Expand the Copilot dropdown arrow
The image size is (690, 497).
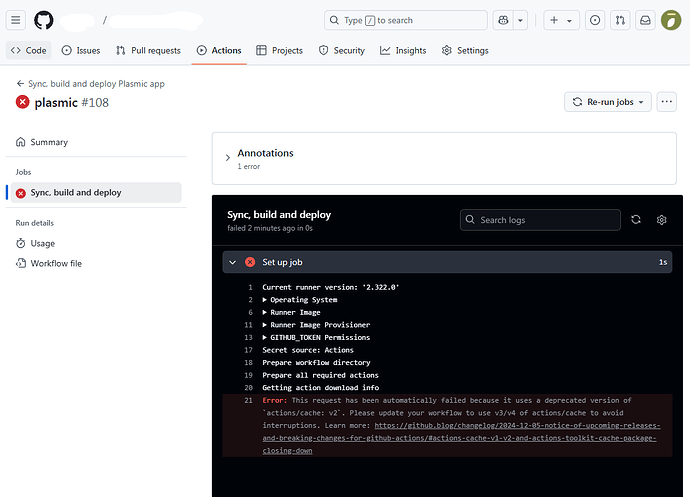[x=520, y=20]
